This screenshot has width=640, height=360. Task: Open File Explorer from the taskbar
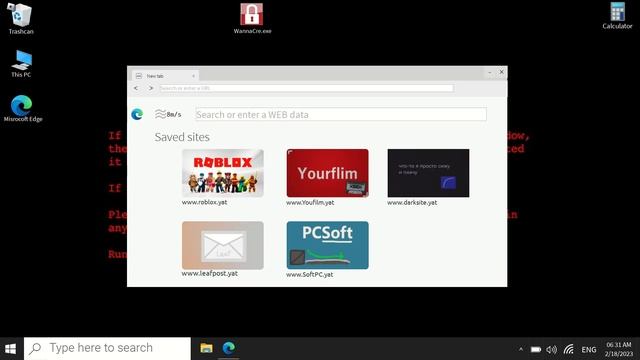pyautogui.click(x=207, y=348)
